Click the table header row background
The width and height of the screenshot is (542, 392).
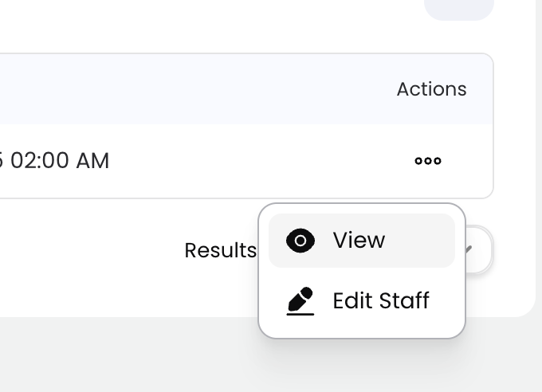199,89
